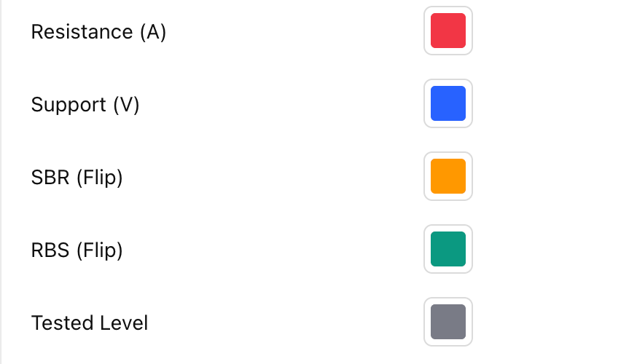Open the Support (V) color swatch

pos(448,103)
